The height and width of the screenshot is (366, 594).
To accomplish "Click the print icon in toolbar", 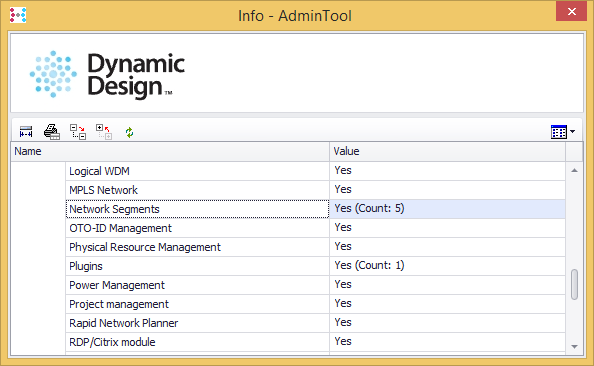I will click(x=52, y=132).
